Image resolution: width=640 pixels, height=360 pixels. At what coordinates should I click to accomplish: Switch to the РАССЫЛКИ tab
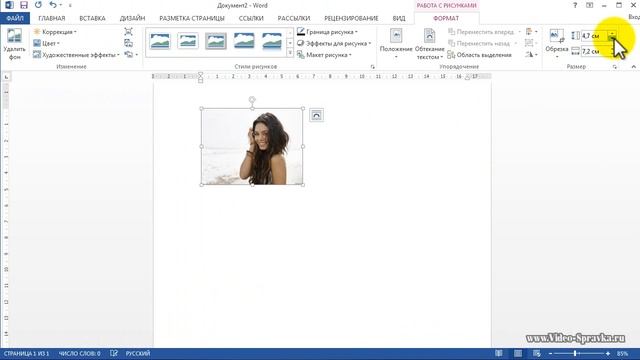294,18
